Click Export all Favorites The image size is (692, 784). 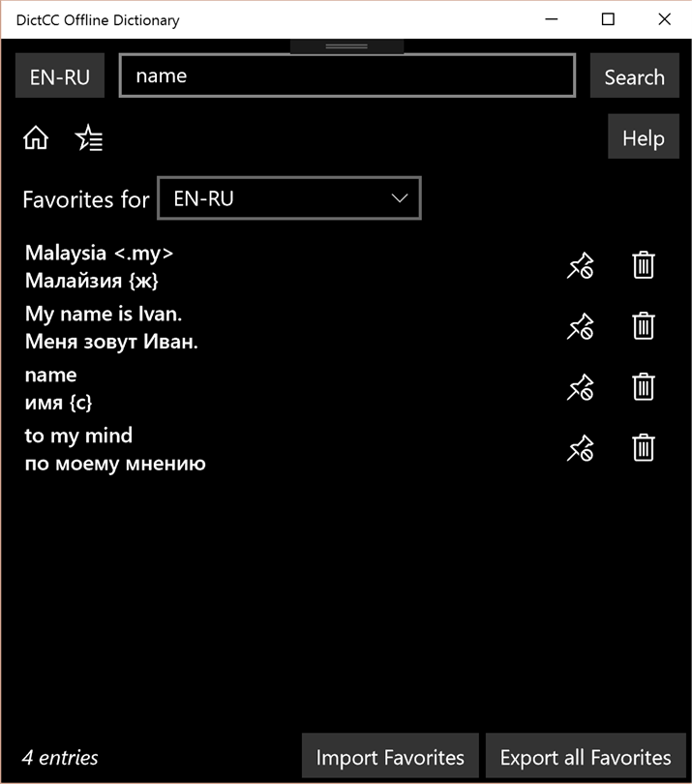(586, 757)
